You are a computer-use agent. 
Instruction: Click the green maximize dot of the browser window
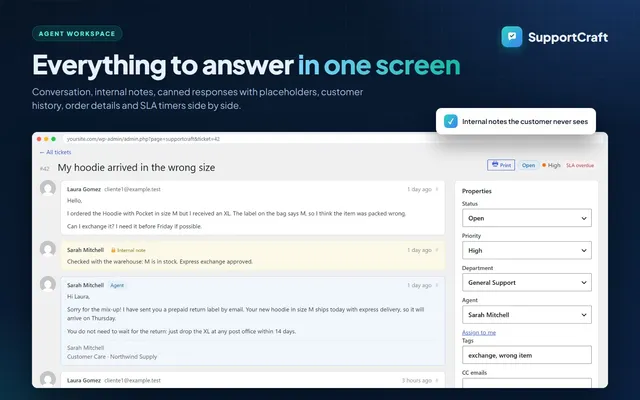coord(53,139)
